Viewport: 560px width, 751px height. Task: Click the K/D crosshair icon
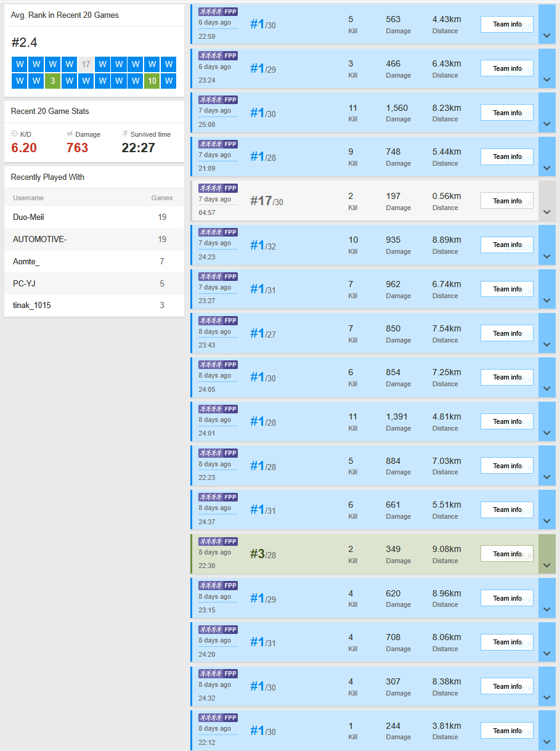point(15,134)
